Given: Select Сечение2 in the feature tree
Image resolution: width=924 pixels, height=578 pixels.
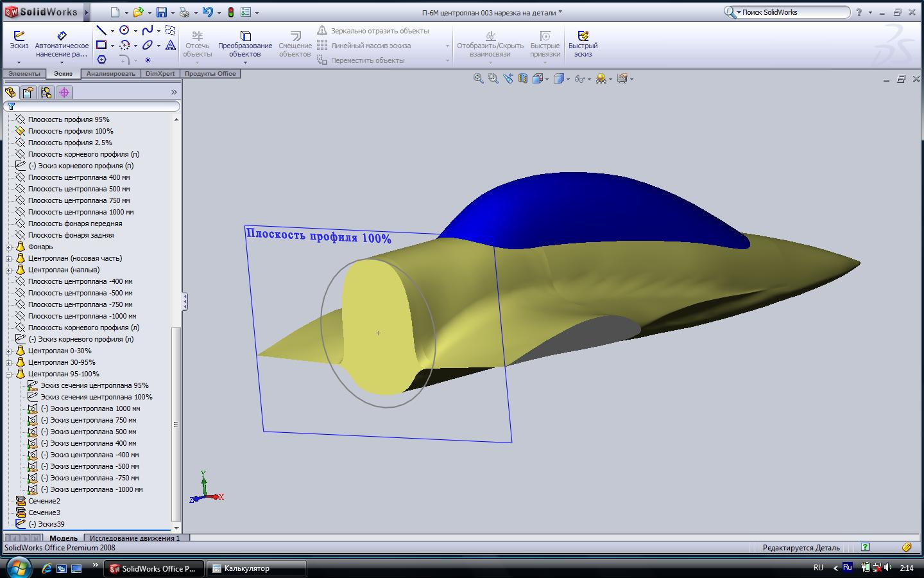Looking at the screenshot, I should [x=44, y=501].
